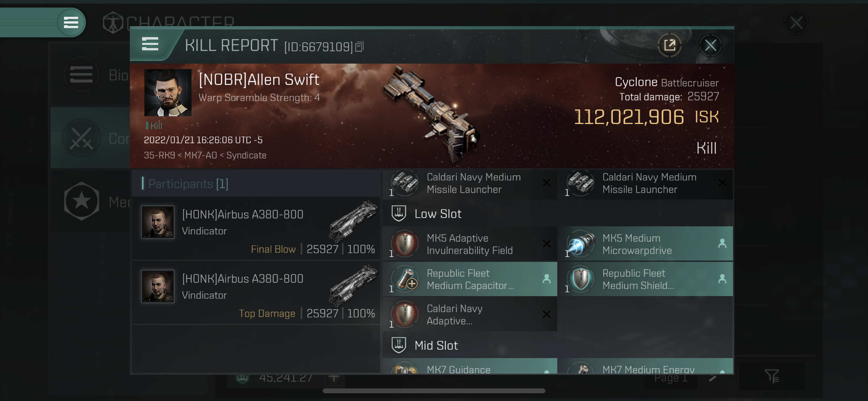Open the filter icon at bottom right
This screenshot has height=401, width=868.
click(x=772, y=376)
